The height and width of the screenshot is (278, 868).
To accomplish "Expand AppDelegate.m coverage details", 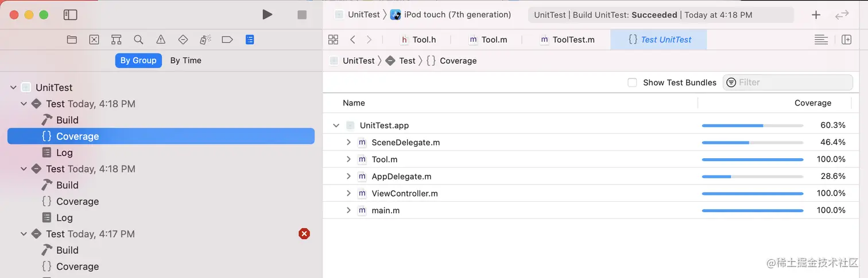I will pyautogui.click(x=348, y=177).
